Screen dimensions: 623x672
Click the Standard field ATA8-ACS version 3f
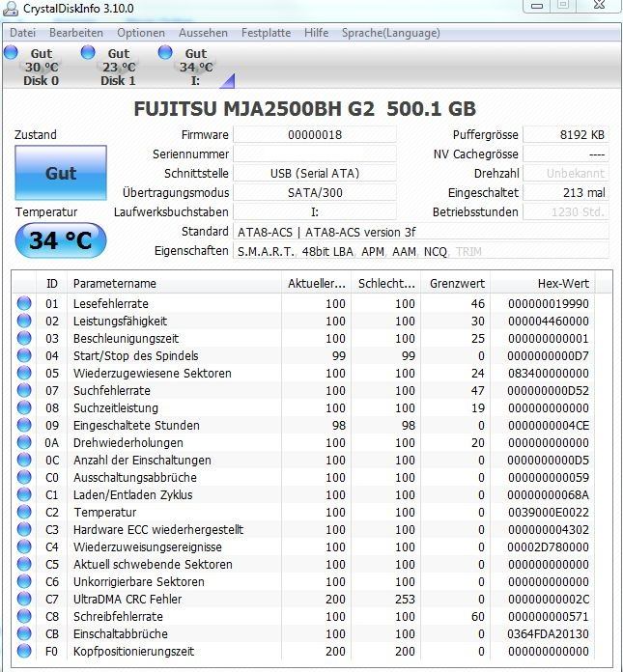pos(420,232)
